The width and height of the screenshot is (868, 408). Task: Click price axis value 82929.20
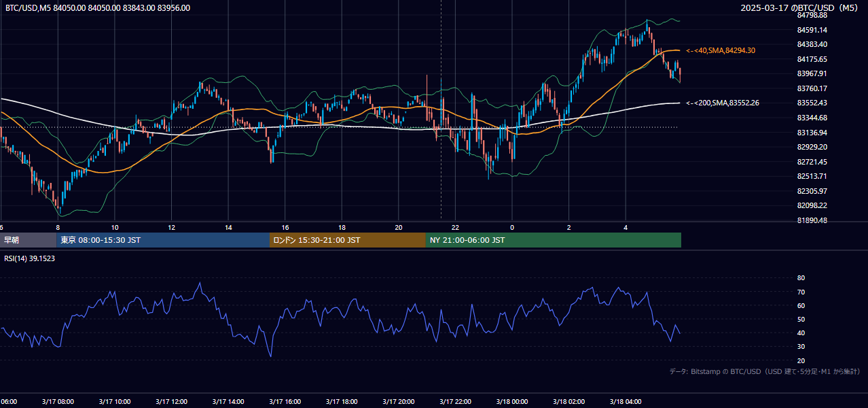click(x=812, y=147)
